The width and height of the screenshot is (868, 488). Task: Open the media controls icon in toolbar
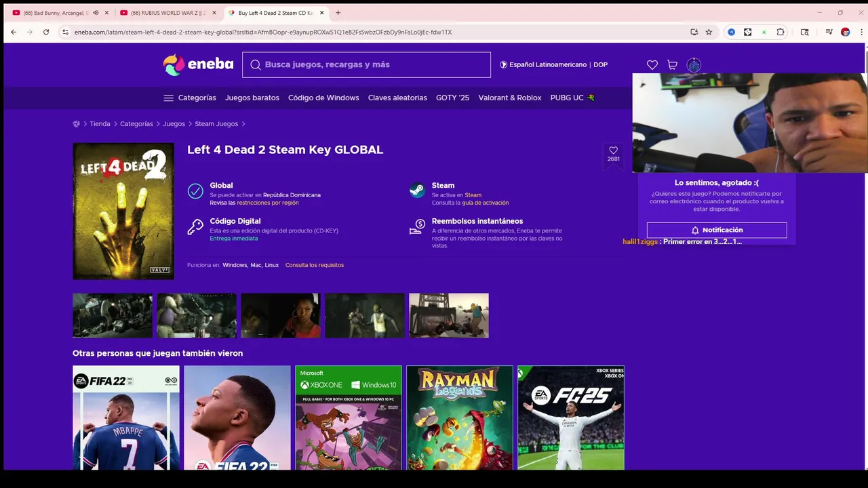pos(829,32)
